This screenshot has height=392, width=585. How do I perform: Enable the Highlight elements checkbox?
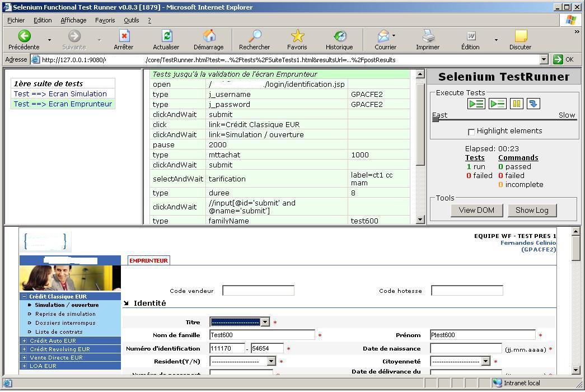coord(471,132)
